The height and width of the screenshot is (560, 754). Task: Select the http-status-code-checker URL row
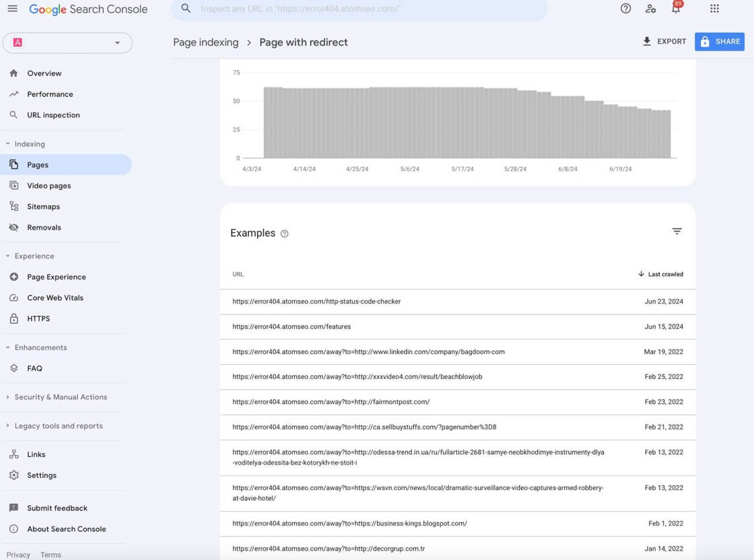pos(316,302)
